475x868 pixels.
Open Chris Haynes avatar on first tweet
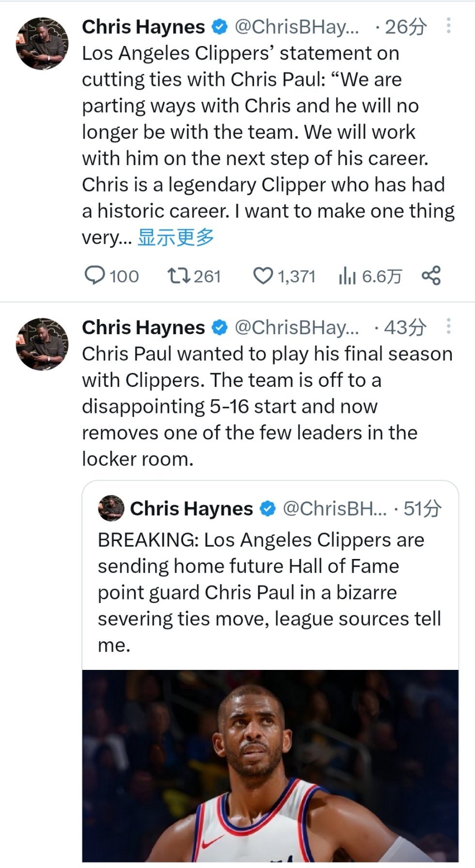pyautogui.click(x=42, y=44)
